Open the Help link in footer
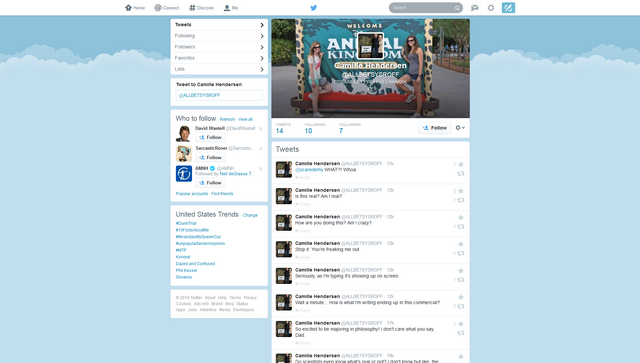 (222, 298)
